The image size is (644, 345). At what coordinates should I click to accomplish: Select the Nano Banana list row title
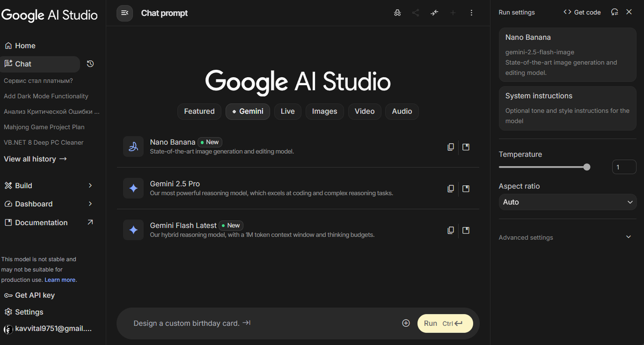click(173, 142)
